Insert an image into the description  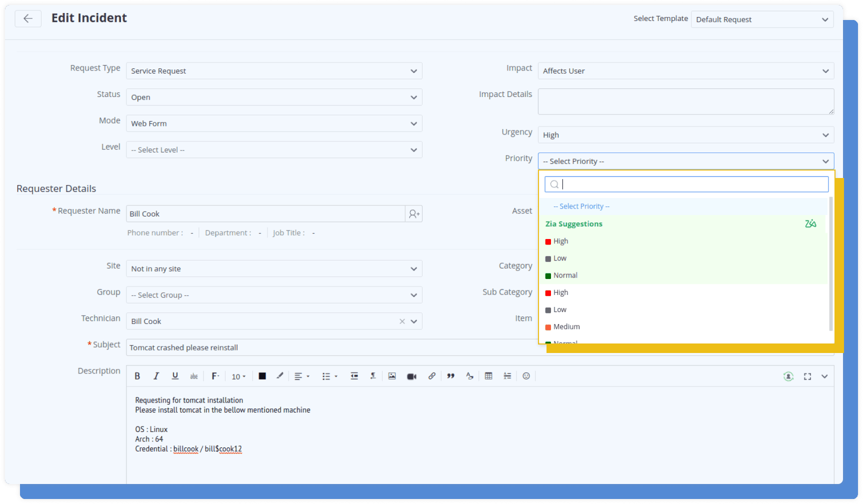click(392, 376)
